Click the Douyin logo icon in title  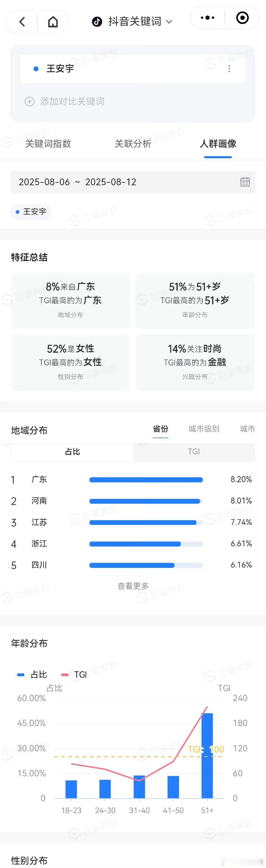(97, 22)
